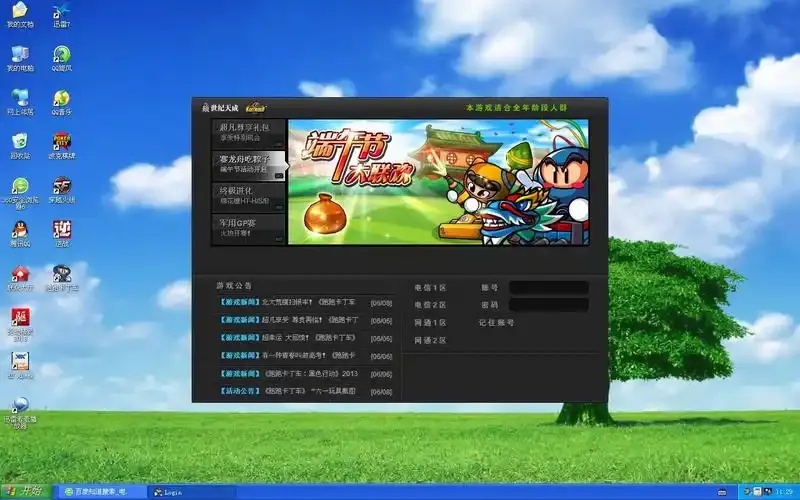Open the red 2013 software desktop shortcut
Viewport: 800px width, 500px height.
click(20, 324)
